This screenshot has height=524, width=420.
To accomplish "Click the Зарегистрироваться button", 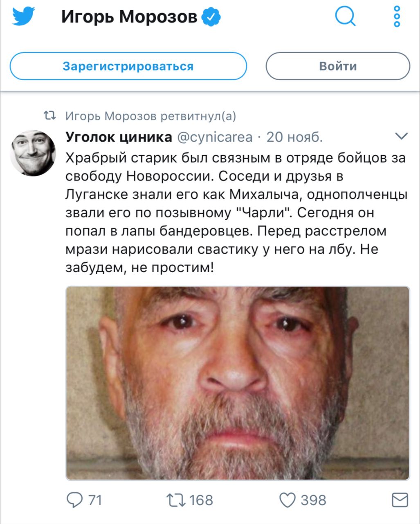I will pyautogui.click(x=128, y=66).
